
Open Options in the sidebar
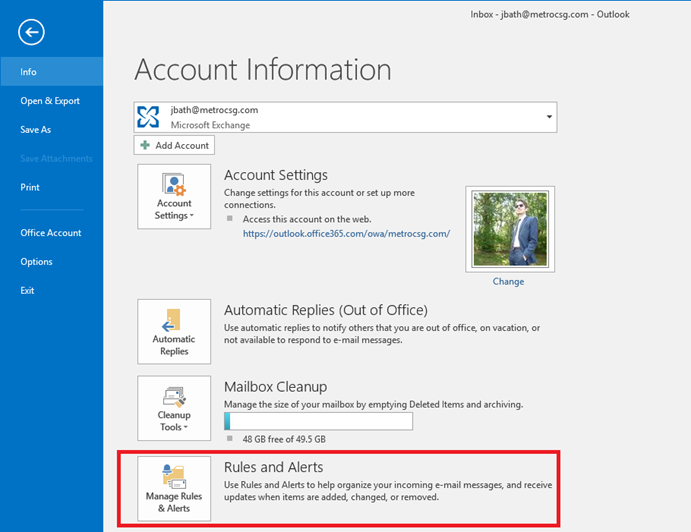[x=36, y=261]
